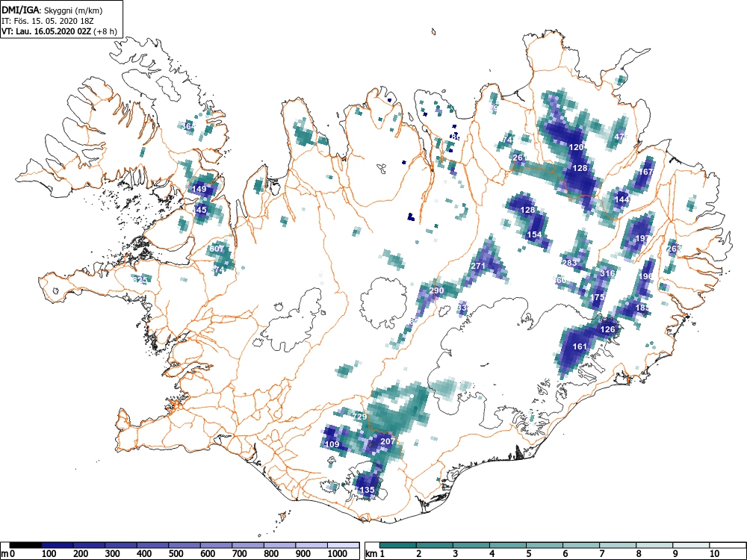Click the 6 label on the km legend
The height and width of the screenshot is (560, 747).
coord(565,554)
